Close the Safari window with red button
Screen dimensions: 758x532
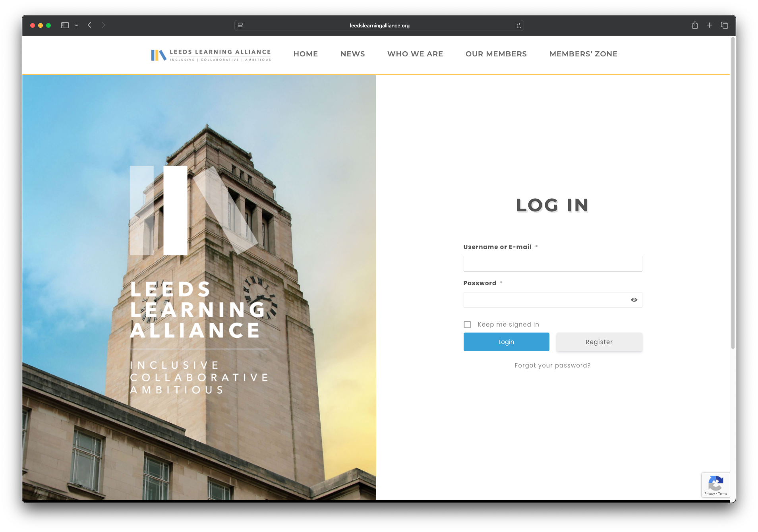coord(33,25)
